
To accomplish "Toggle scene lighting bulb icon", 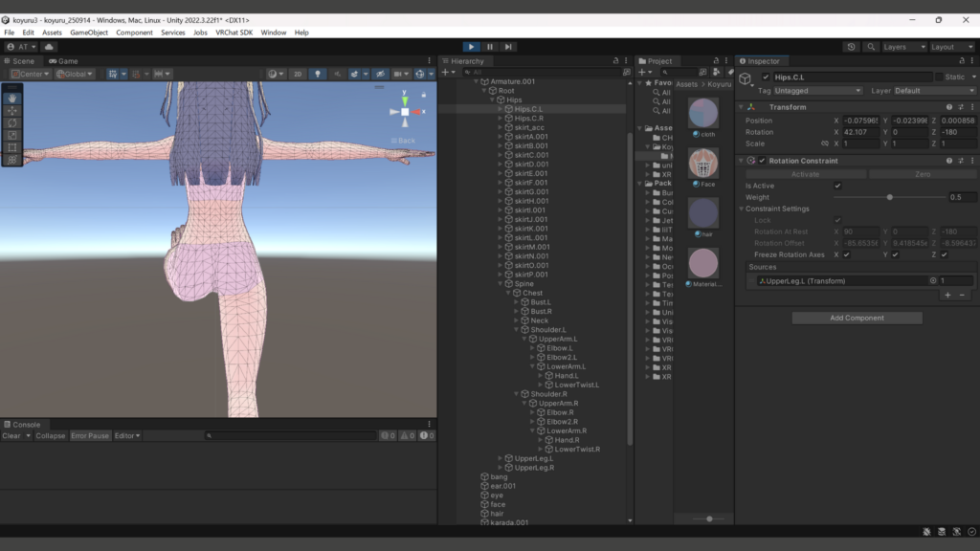I will pyautogui.click(x=319, y=74).
